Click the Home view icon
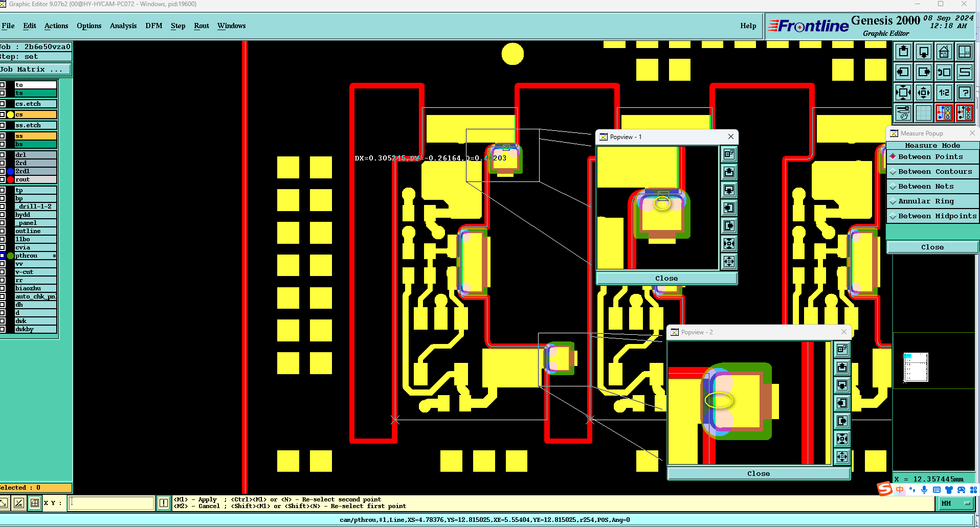 click(x=944, y=52)
